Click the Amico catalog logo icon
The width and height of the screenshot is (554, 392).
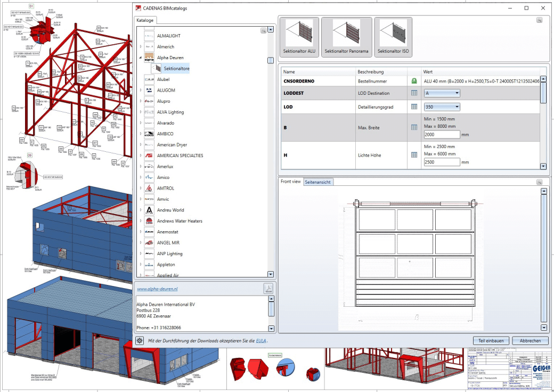(x=149, y=178)
